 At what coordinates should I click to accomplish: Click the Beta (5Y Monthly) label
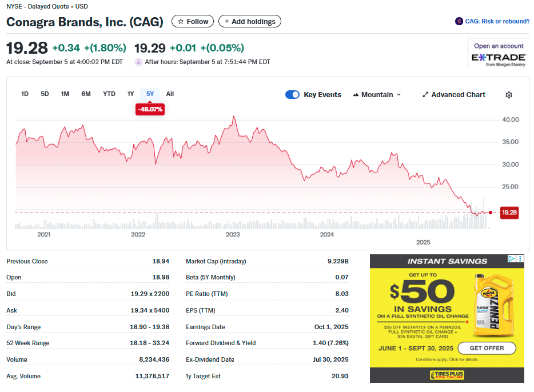(x=210, y=277)
